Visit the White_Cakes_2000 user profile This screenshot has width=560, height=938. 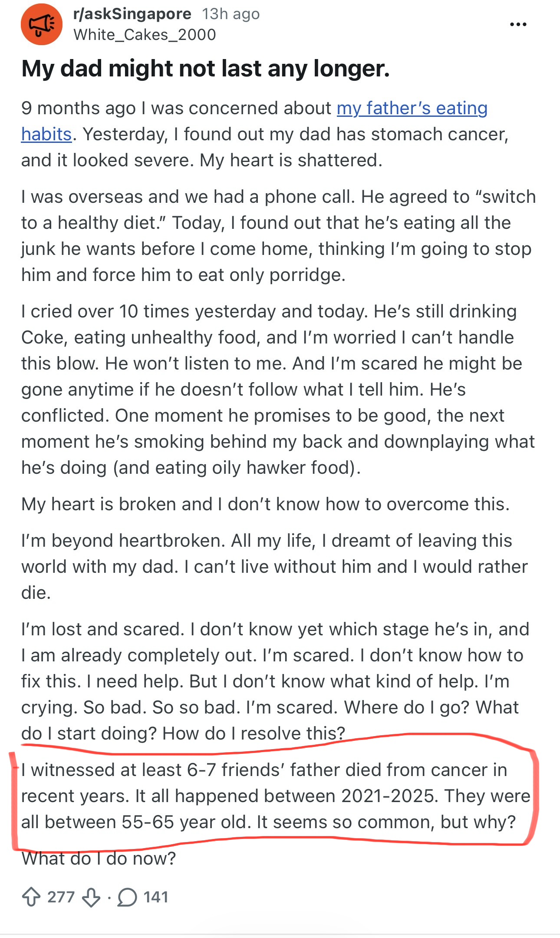(x=145, y=35)
